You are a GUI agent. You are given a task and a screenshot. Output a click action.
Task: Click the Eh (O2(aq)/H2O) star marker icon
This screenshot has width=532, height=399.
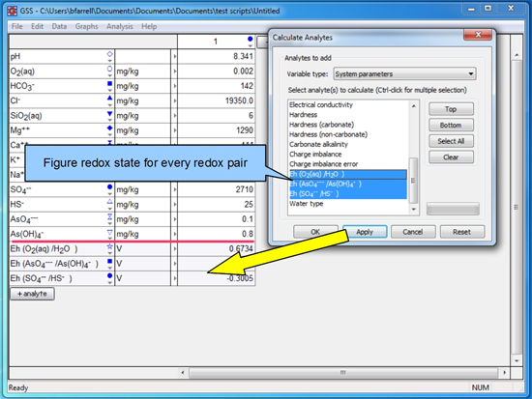109,246
